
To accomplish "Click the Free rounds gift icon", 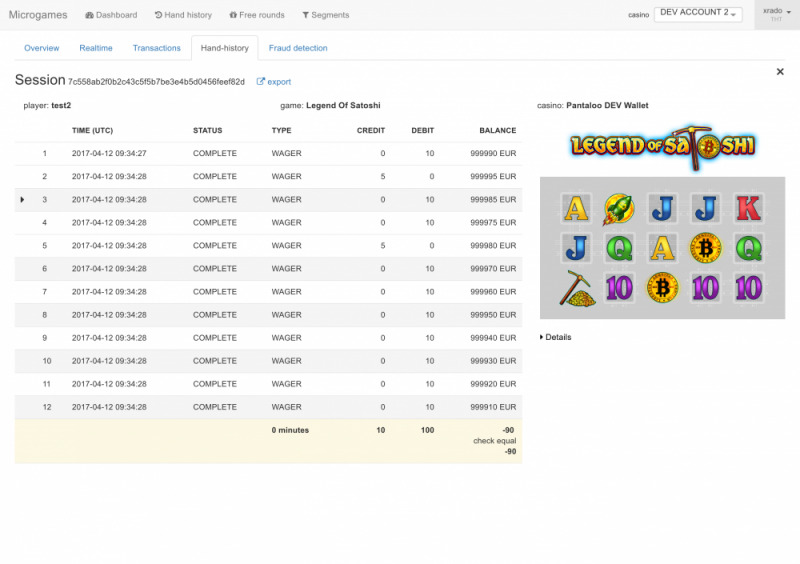I will click(233, 15).
